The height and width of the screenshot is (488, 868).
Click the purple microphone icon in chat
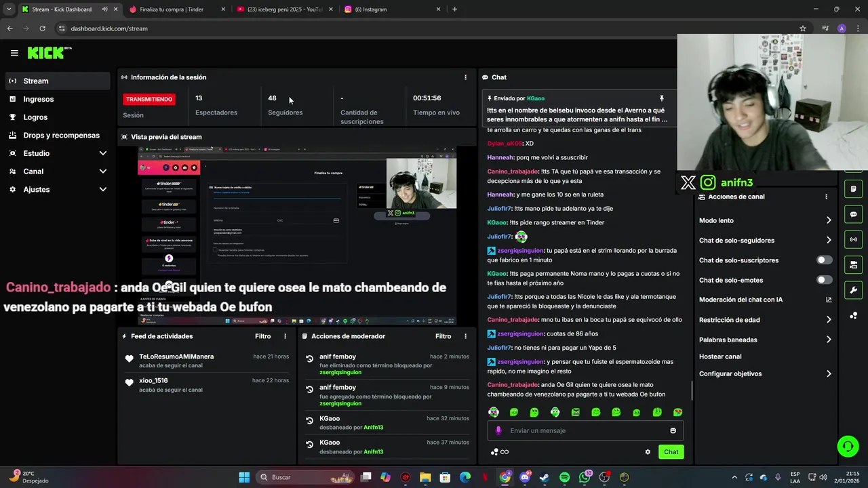(498, 430)
